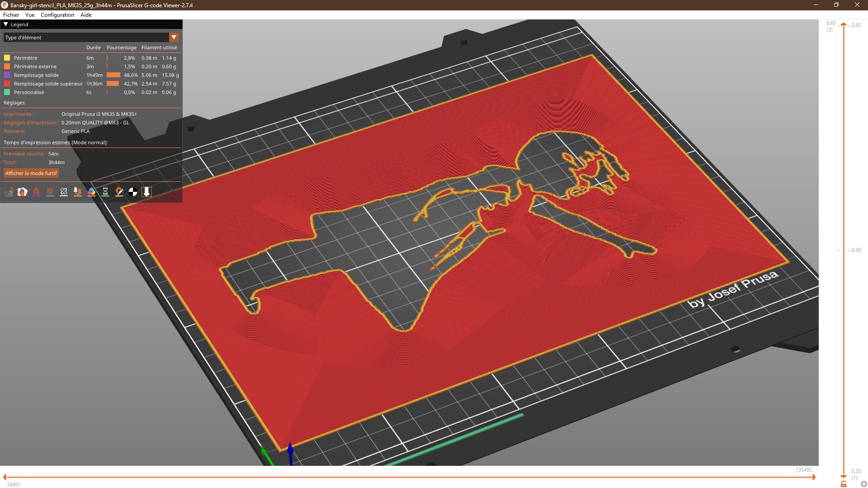Click the right horizontal move slider thumb
Viewport: 868px width, 488px height.
(x=814, y=477)
